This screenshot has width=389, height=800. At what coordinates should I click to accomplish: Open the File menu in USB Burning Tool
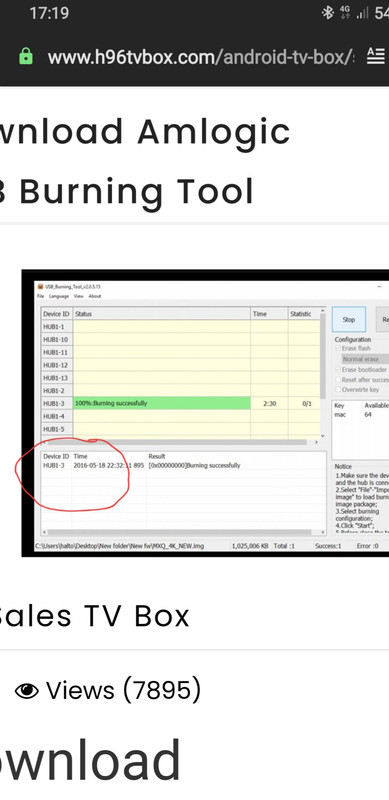click(x=40, y=296)
